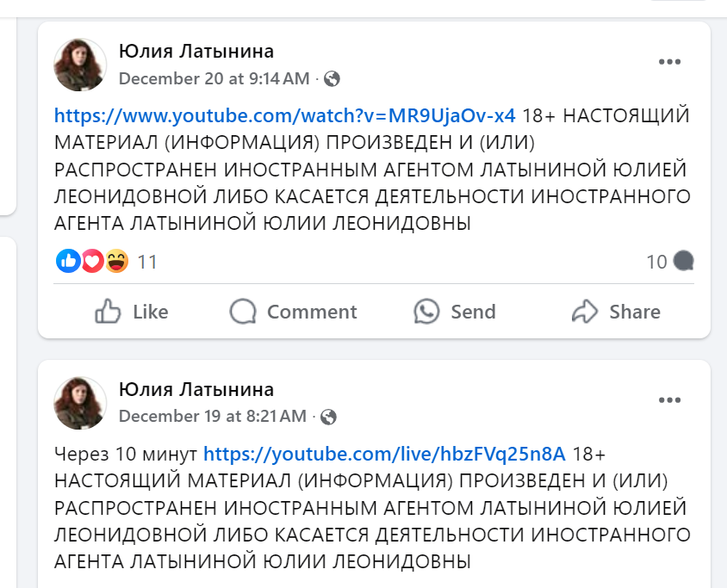Click the Юлия Латынина author name on the first post
727x588 pixels.
point(196,51)
